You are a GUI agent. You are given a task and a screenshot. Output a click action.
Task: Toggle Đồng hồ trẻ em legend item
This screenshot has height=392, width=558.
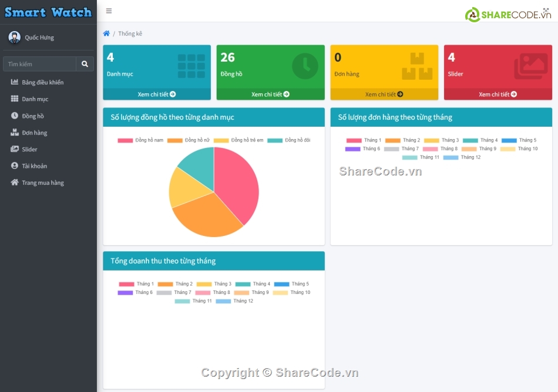click(238, 140)
